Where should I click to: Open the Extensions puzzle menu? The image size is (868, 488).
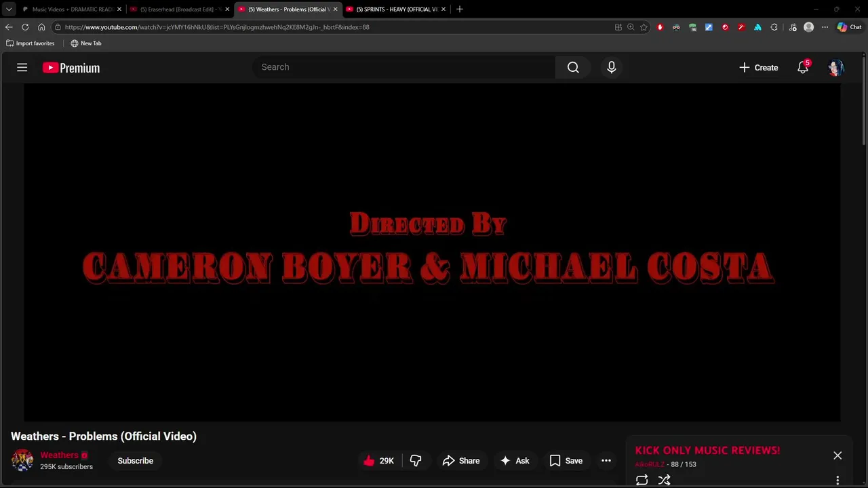tap(774, 27)
